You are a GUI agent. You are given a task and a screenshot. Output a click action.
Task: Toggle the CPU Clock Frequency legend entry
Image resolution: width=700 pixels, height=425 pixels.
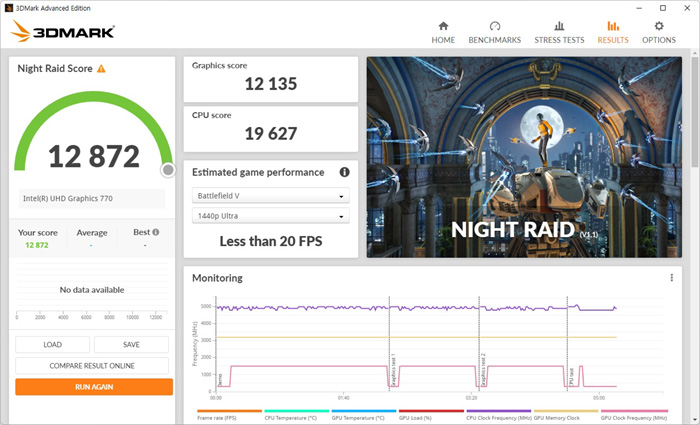tap(499, 415)
